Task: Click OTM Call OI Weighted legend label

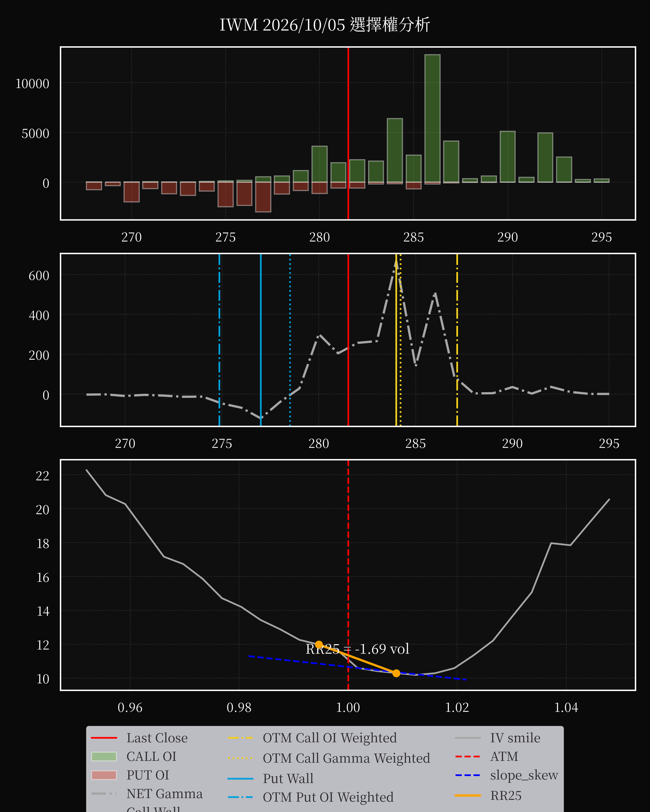Action: (330, 738)
